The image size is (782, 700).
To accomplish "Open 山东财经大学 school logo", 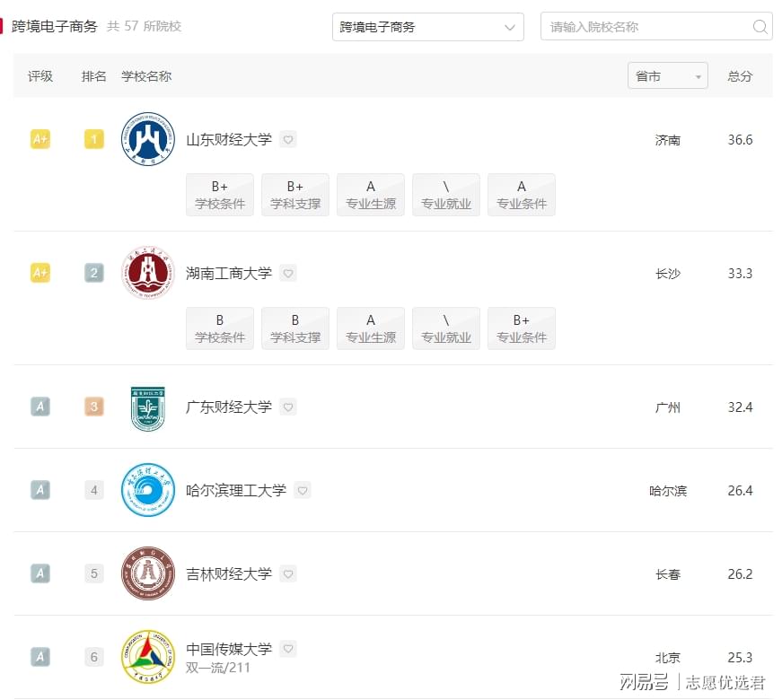I will click(148, 139).
